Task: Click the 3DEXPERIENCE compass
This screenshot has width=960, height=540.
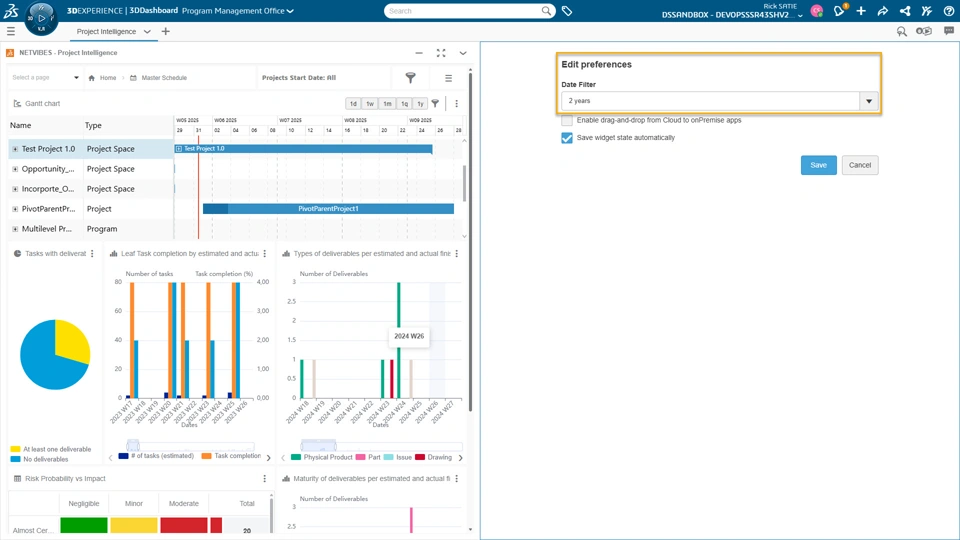Action: (41, 18)
